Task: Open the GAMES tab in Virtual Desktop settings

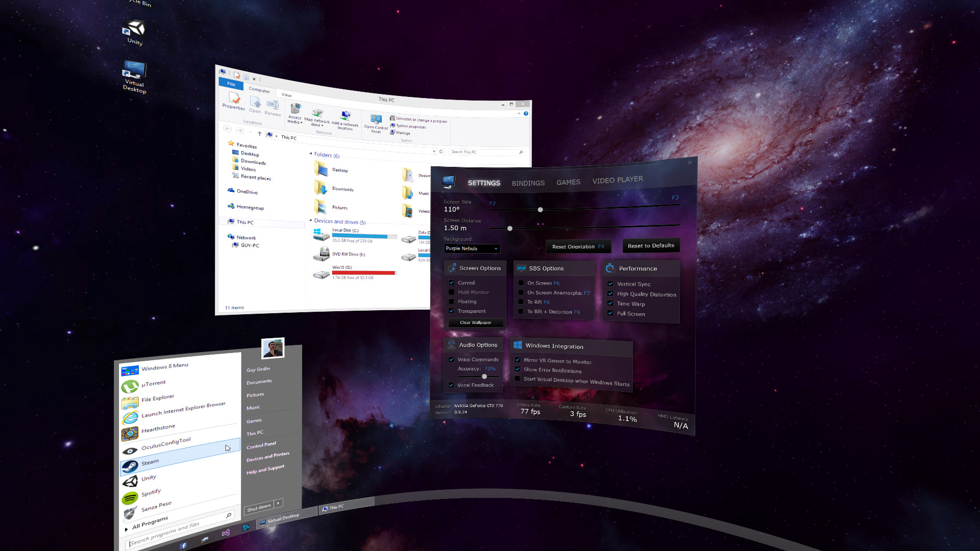Action: click(569, 181)
